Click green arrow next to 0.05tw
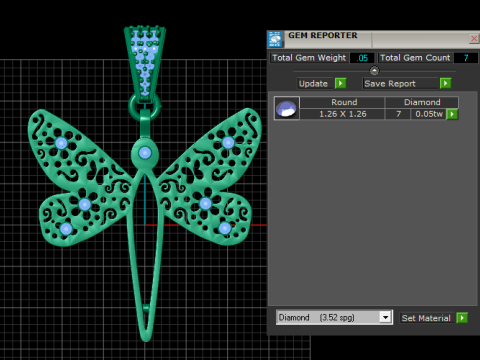This screenshot has height=360, width=480. pyautogui.click(x=452, y=114)
